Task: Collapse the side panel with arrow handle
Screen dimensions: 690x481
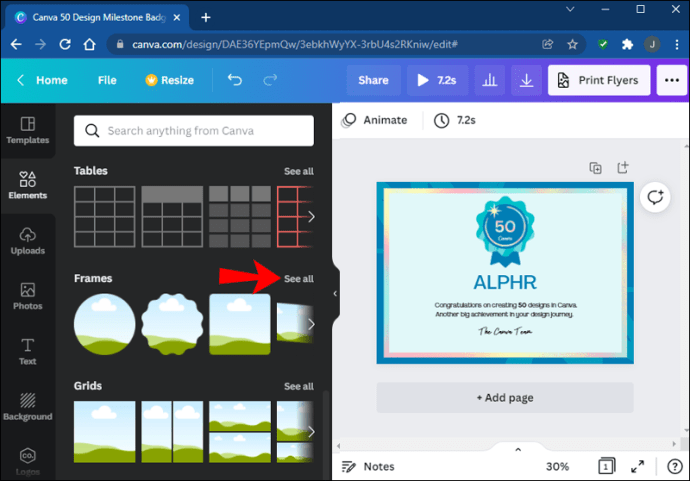Action: (x=335, y=294)
